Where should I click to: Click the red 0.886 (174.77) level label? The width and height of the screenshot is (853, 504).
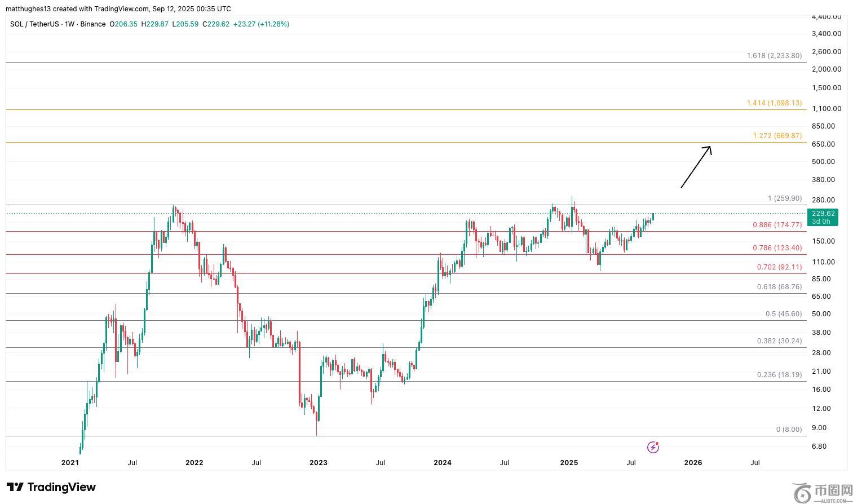point(777,225)
